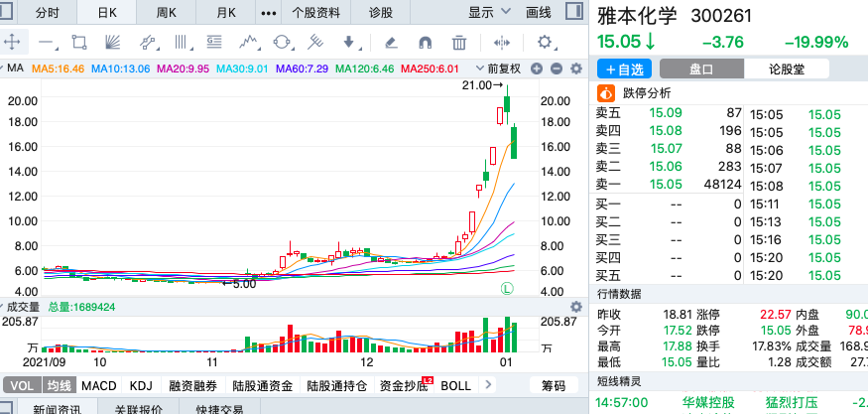This screenshot has height=414, width=868.
Task: Expand the 显示 dropdown menu
Action: [490, 12]
